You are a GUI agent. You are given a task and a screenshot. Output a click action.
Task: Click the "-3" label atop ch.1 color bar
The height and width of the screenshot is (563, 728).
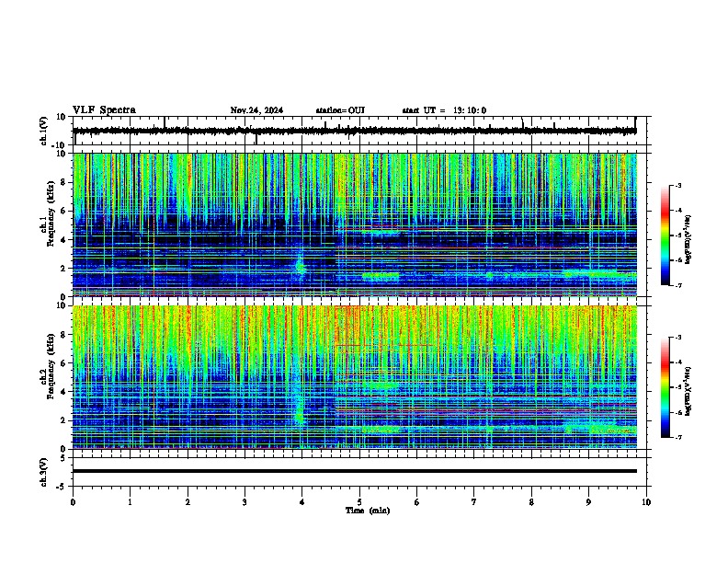677,186
